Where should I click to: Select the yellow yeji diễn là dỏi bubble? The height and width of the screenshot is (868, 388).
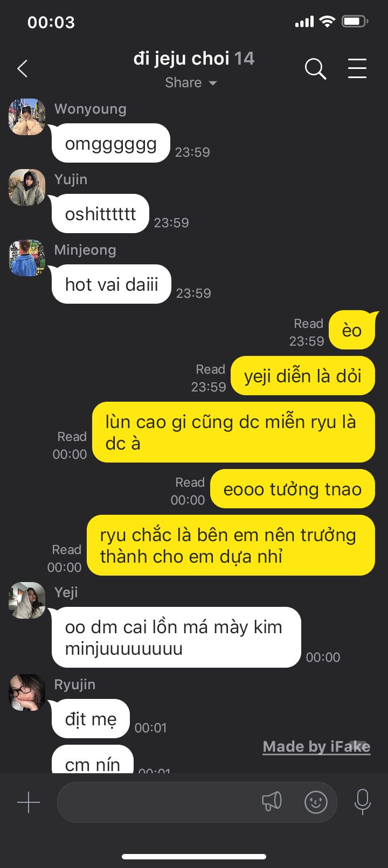(302, 375)
